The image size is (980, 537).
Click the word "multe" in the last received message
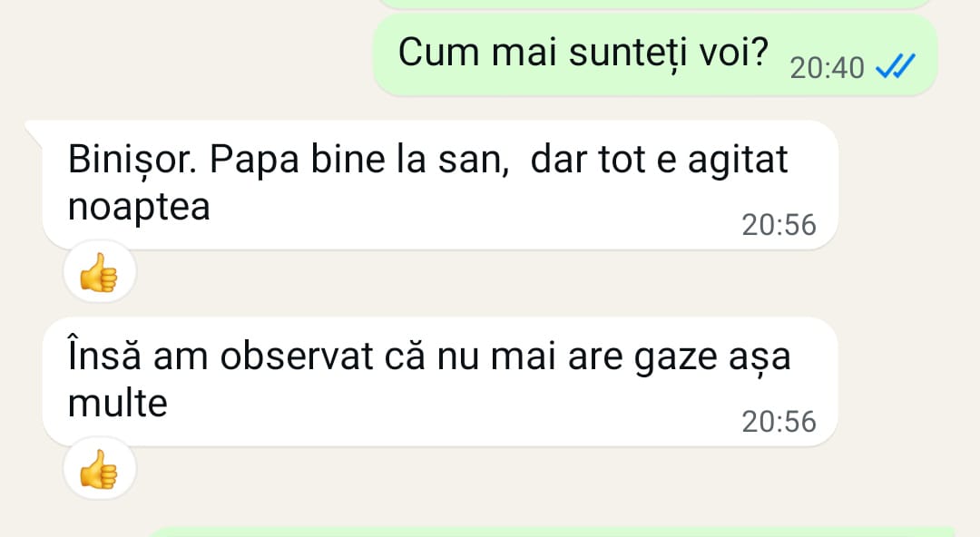[118, 403]
